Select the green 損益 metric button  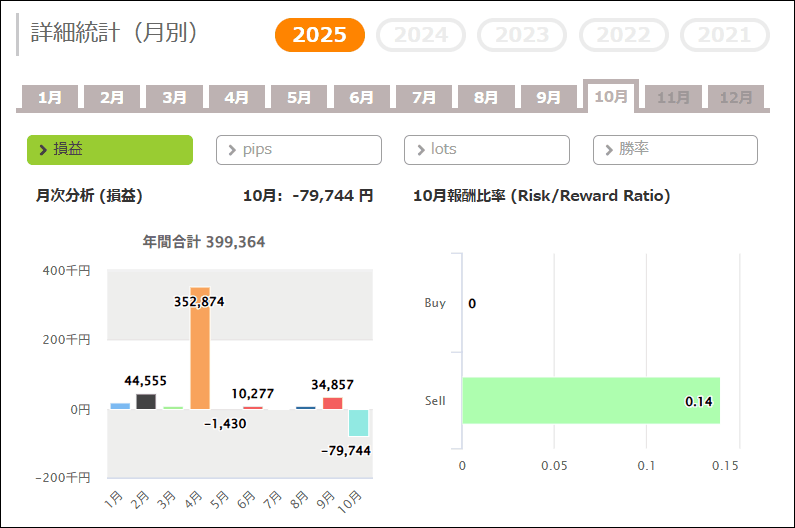[110, 150]
